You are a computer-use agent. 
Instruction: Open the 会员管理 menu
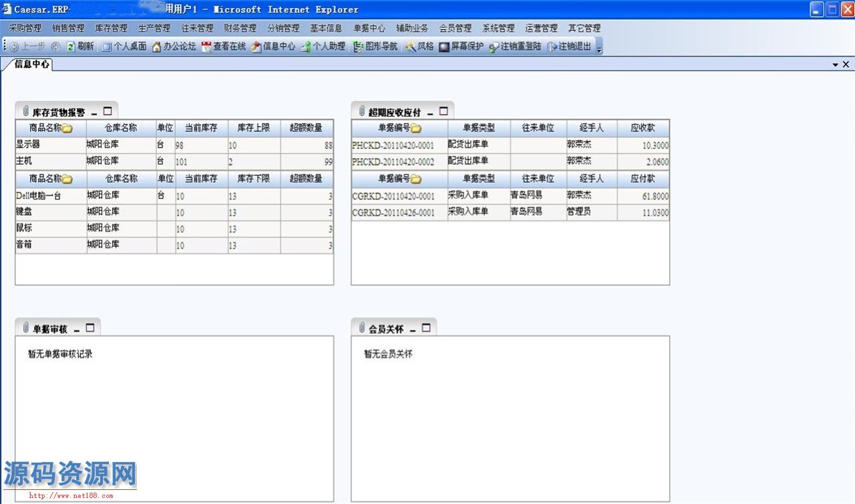(456, 28)
